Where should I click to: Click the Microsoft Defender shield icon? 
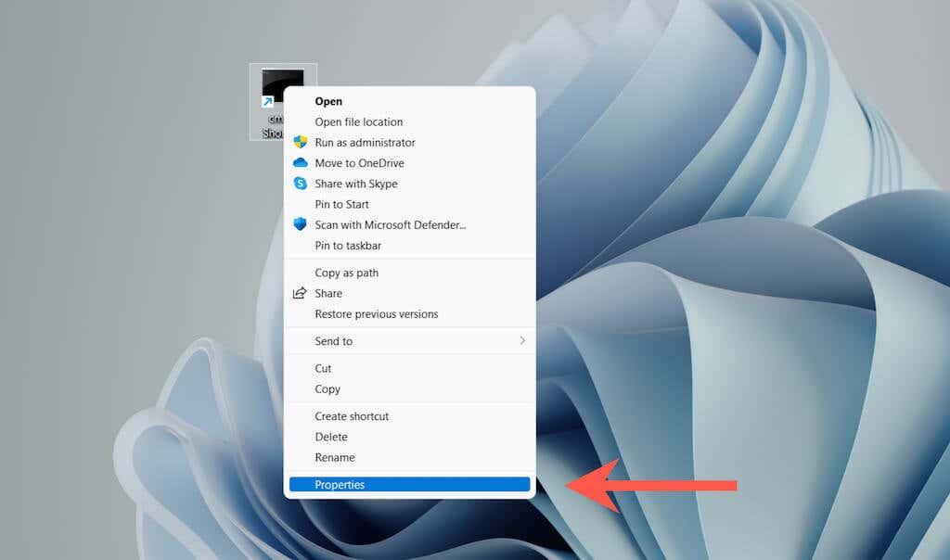point(299,224)
